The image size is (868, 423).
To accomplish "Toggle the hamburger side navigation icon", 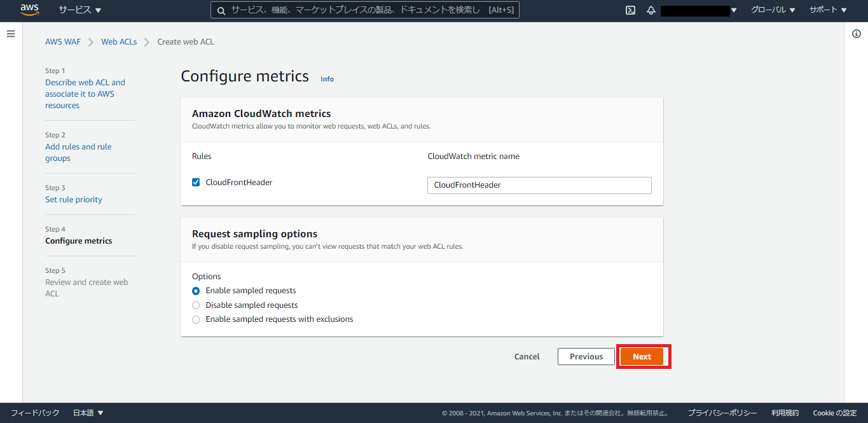I will coord(11,34).
